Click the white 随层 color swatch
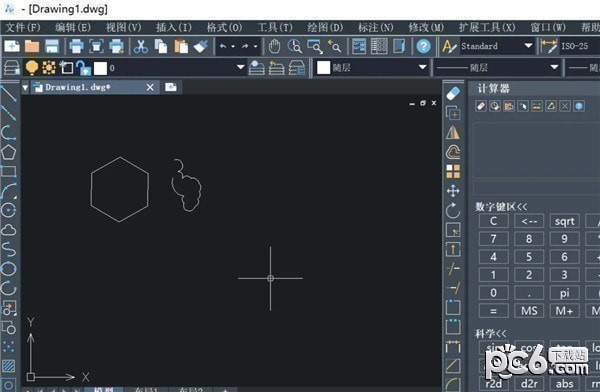This screenshot has height=392, width=600. (323, 68)
